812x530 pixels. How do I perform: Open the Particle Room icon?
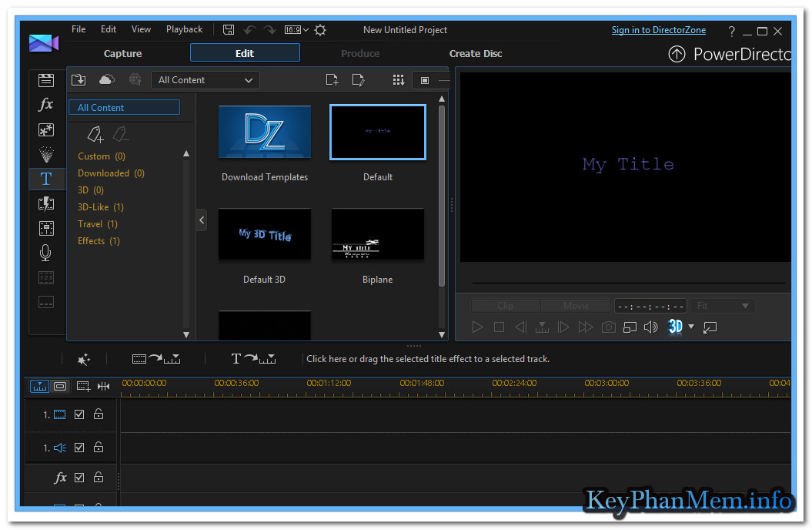(46, 154)
